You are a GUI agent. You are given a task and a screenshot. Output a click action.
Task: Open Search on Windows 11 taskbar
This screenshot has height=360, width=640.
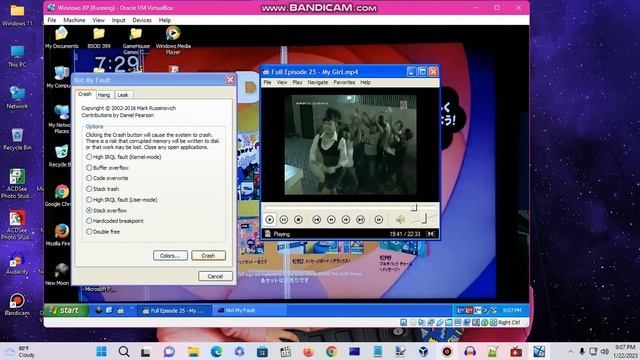pos(124,351)
